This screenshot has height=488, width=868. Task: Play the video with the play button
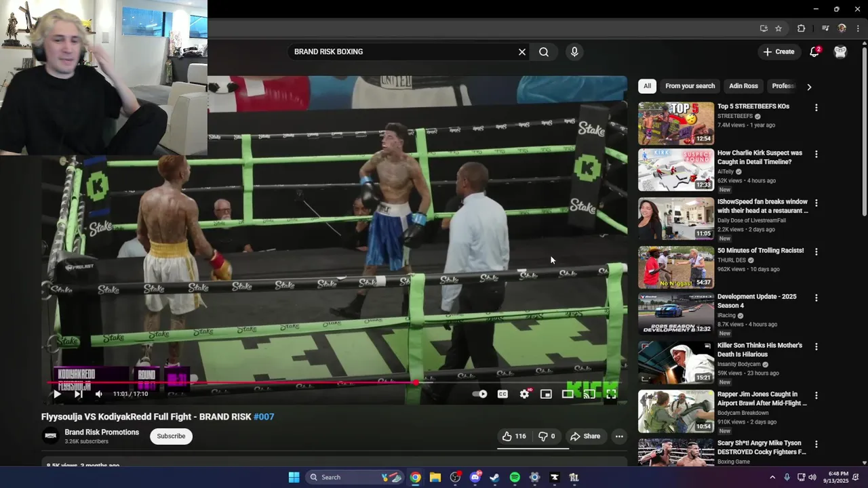click(57, 394)
